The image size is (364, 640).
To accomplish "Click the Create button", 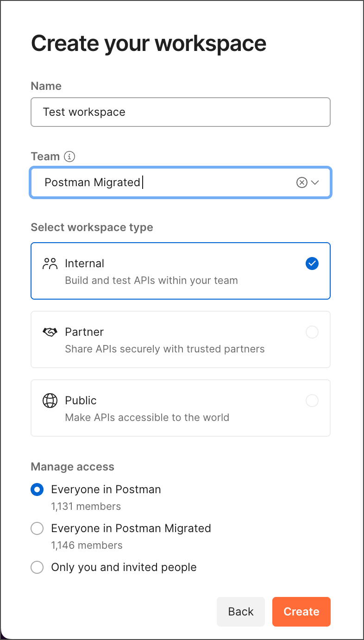I will tap(301, 611).
